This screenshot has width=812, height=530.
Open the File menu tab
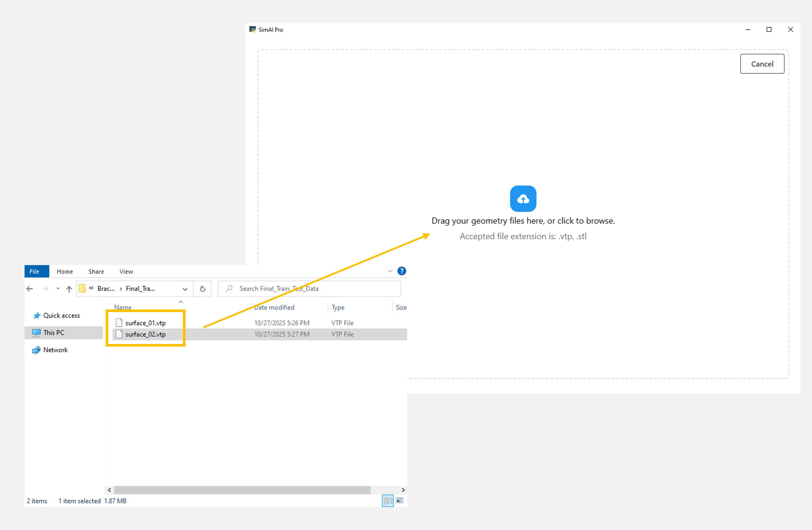(x=34, y=272)
